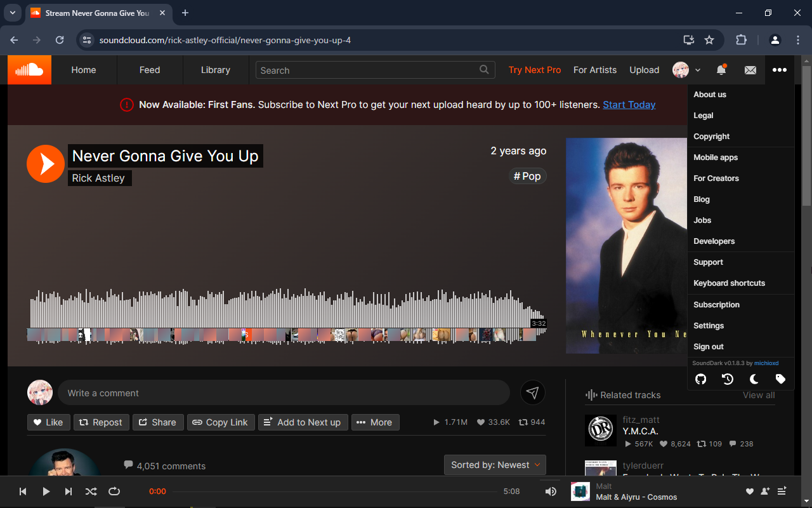Open the Next up queue icon
This screenshot has width=812, height=508.
782,491
